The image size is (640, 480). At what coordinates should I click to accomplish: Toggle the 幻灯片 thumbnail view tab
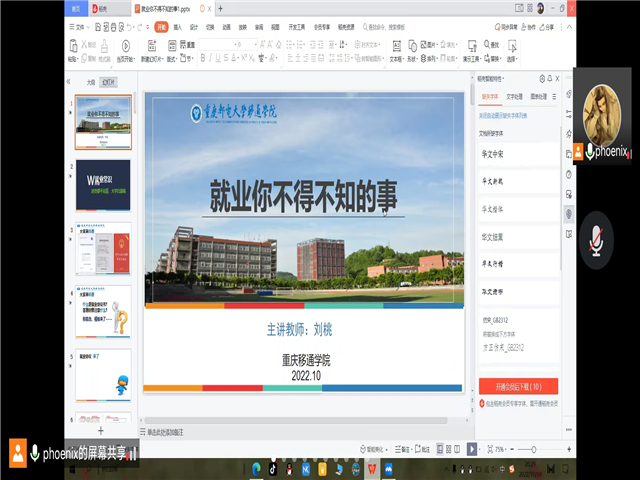pyautogui.click(x=108, y=82)
